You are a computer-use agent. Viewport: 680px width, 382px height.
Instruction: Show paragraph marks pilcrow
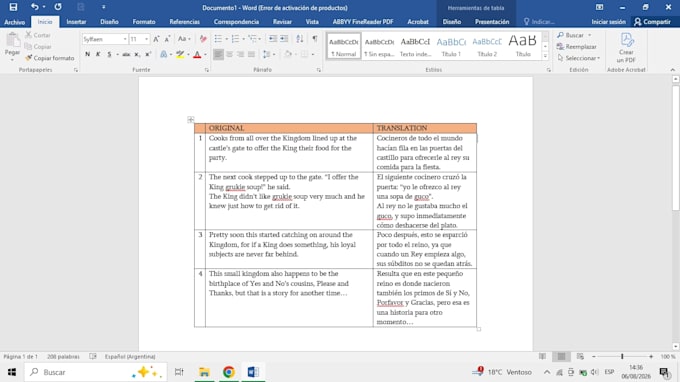click(315, 39)
